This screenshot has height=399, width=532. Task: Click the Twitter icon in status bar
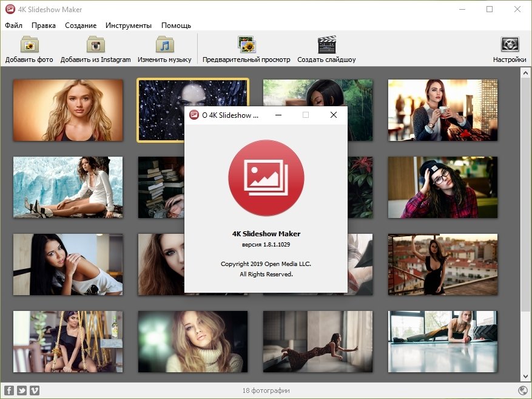coord(22,390)
